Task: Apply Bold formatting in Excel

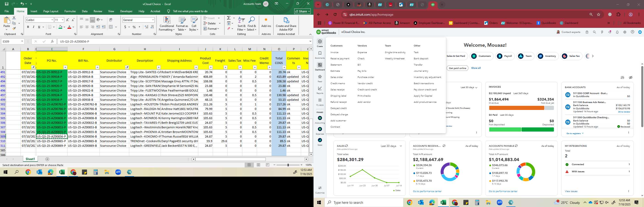Action: (28, 27)
